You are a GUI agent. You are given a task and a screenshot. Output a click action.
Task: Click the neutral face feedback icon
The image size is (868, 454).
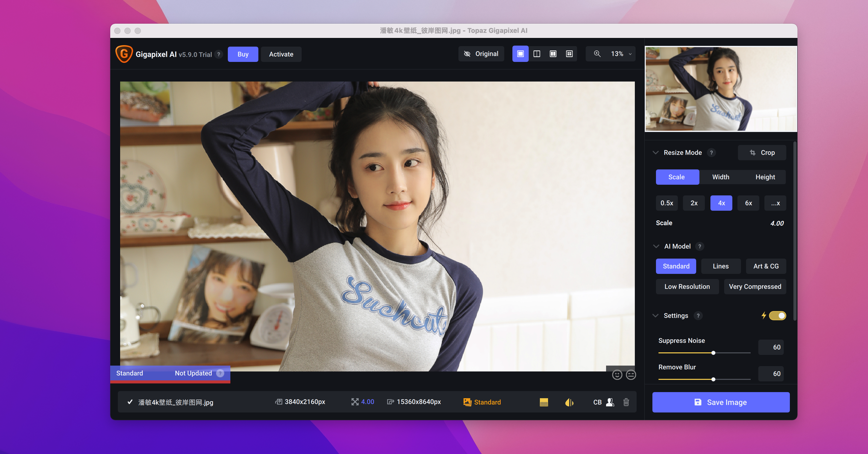[631, 375]
